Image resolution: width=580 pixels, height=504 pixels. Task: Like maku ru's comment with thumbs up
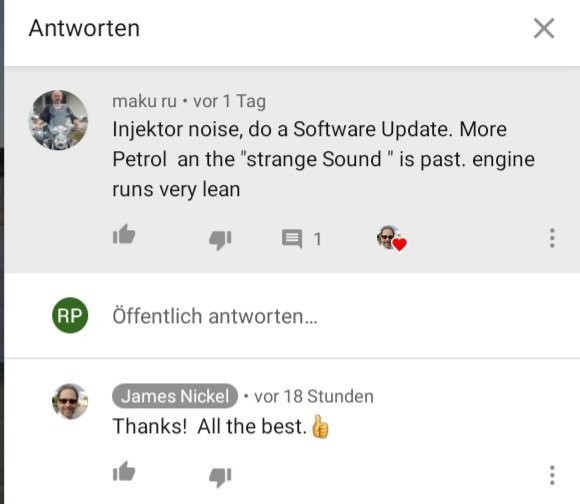pyautogui.click(x=124, y=234)
